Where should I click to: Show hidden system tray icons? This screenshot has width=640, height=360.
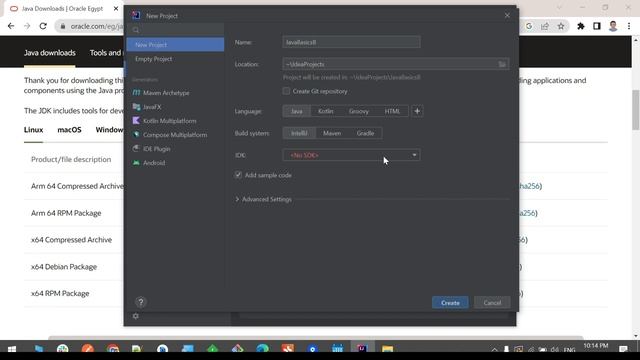click(x=494, y=350)
